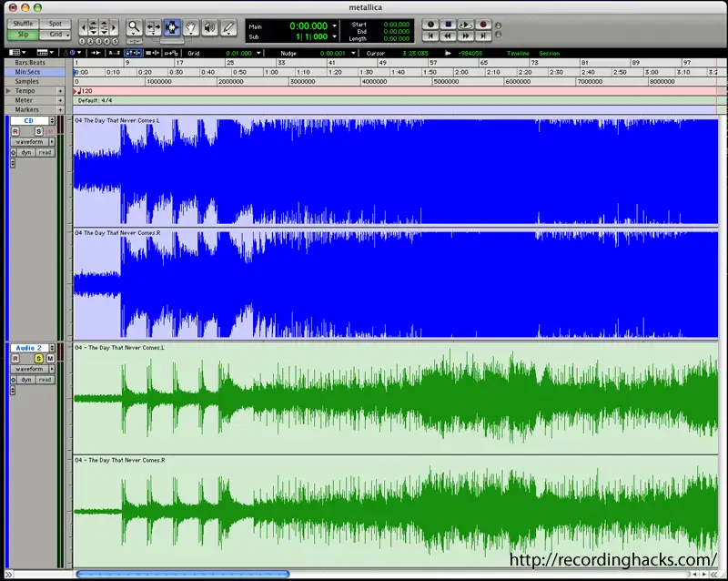Mute the Audio 2 track

(50, 359)
